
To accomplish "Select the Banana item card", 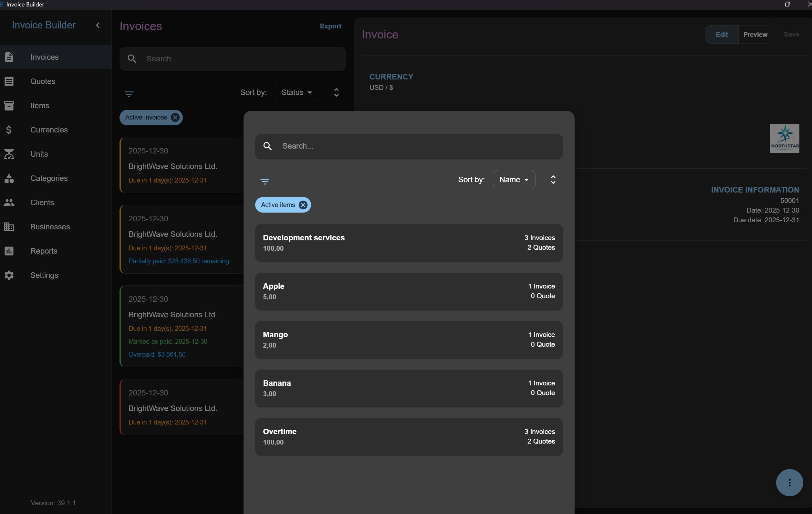I will (x=409, y=388).
